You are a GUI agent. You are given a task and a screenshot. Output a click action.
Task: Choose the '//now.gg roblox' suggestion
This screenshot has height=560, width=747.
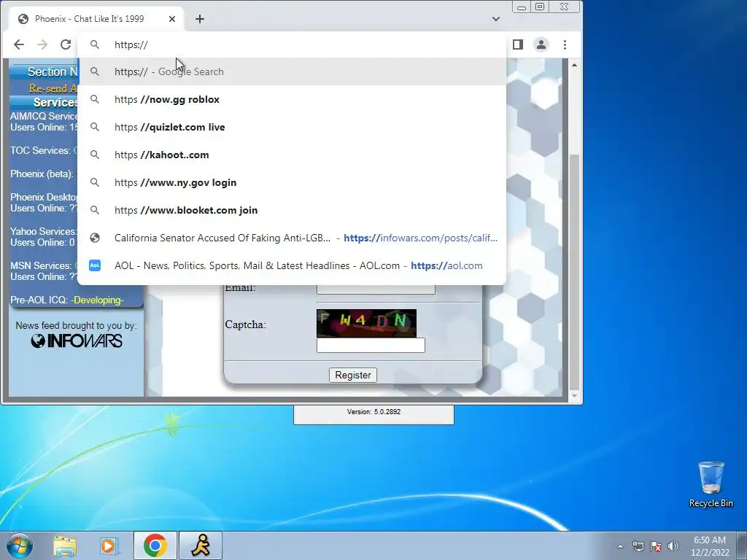(x=292, y=99)
